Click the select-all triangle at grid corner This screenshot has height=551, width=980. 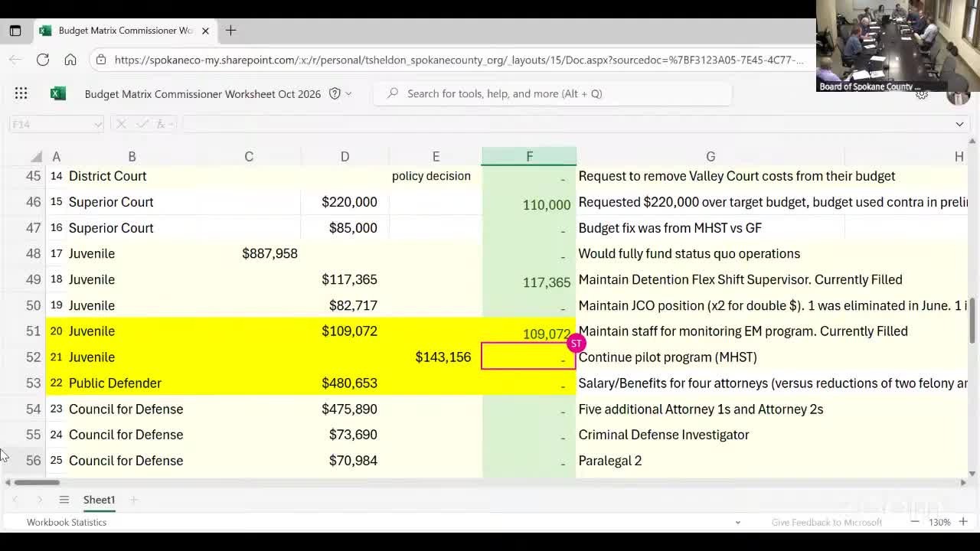36,157
